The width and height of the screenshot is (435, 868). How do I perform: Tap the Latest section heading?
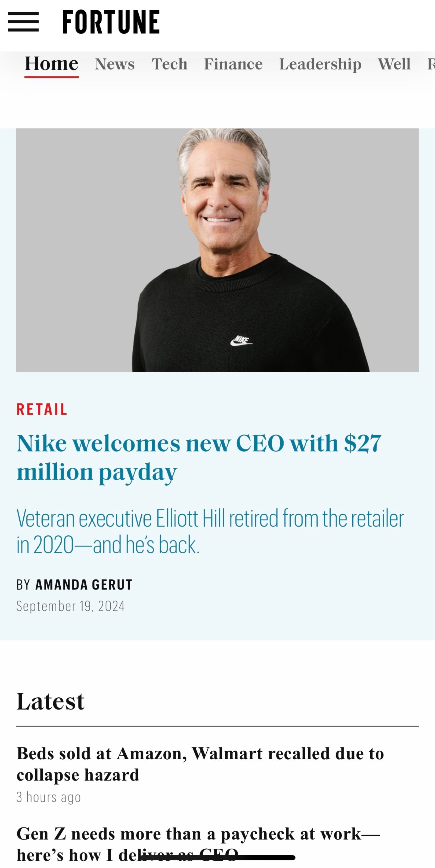coord(51,701)
